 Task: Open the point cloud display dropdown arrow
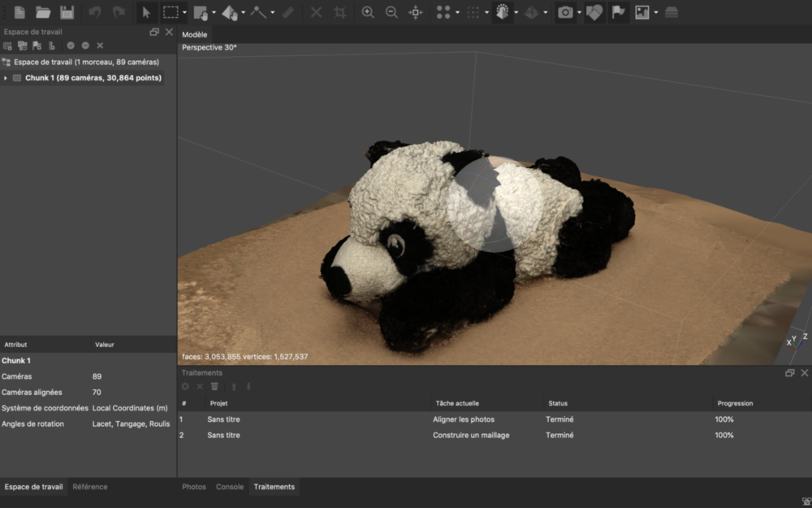coord(458,13)
